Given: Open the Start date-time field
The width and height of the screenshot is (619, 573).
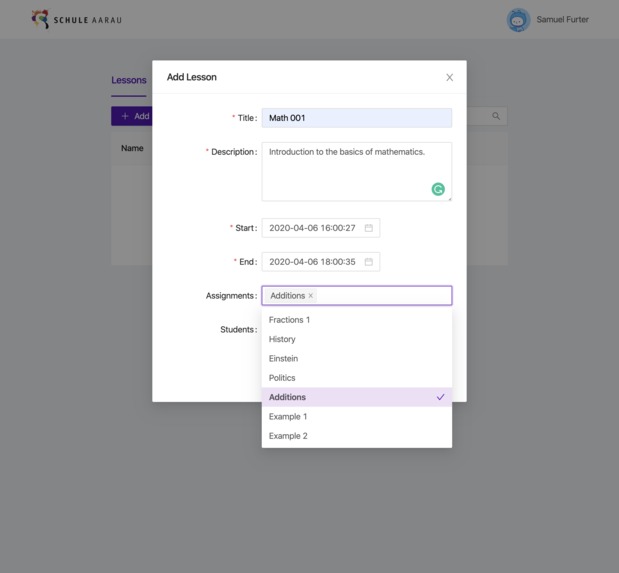Looking at the screenshot, I should 321,228.
